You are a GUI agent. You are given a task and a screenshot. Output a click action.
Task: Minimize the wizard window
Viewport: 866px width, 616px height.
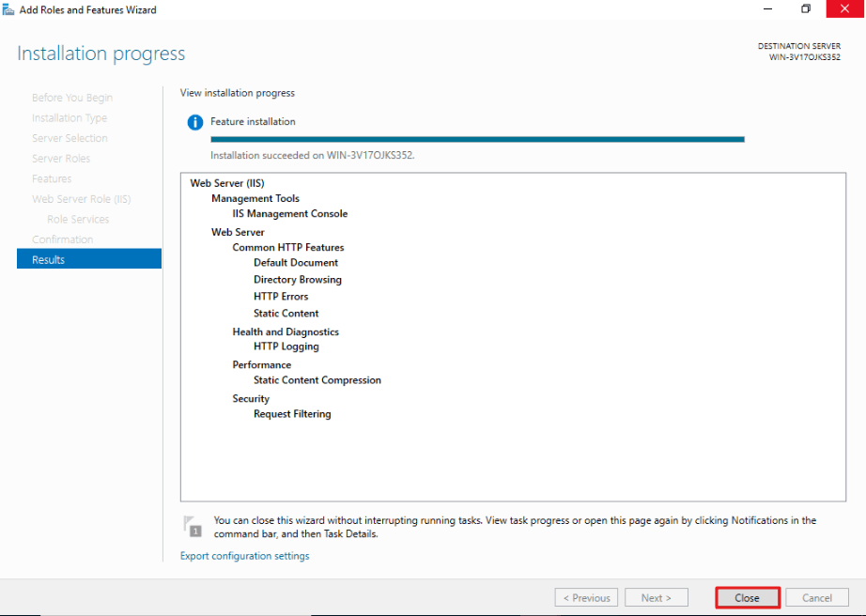[x=767, y=9]
